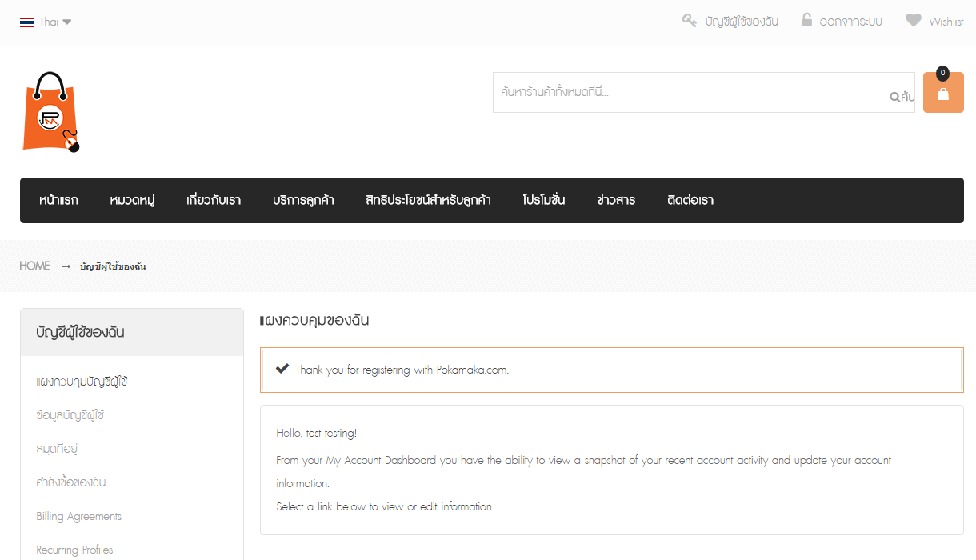Expand the Thai language dropdown arrow
976x560 pixels.
point(67,22)
